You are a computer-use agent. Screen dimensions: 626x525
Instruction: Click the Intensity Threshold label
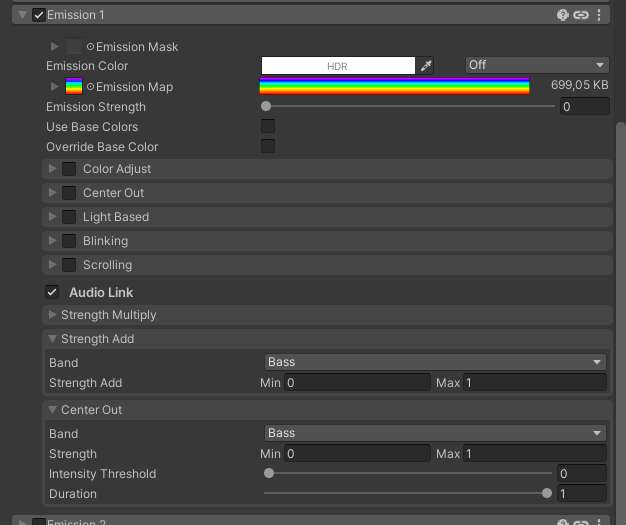103,474
